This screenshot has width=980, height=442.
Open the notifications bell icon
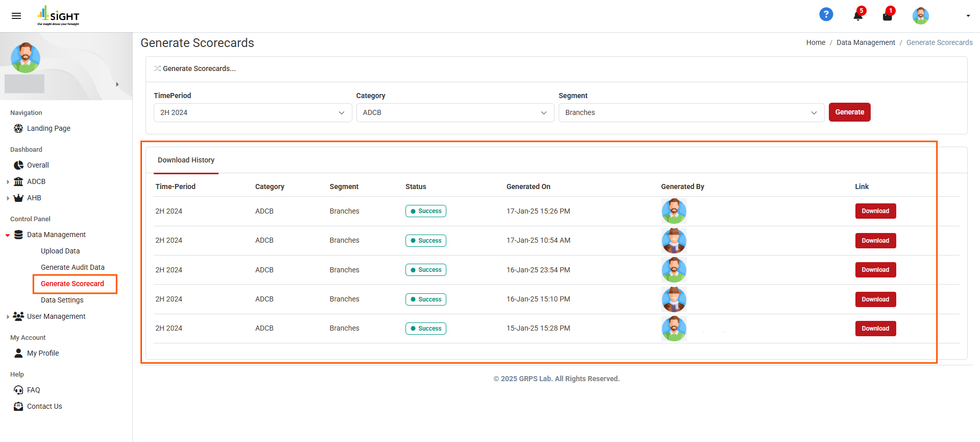click(x=858, y=16)
